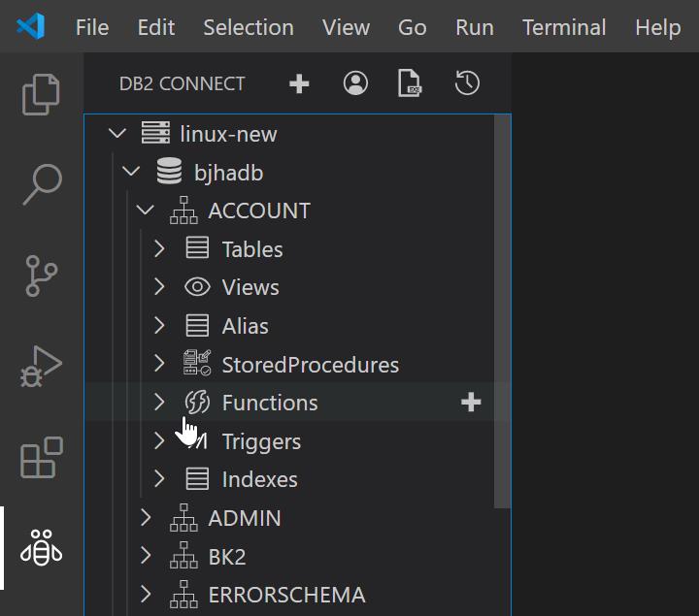Select the bjhadb label

pos(229,174)
